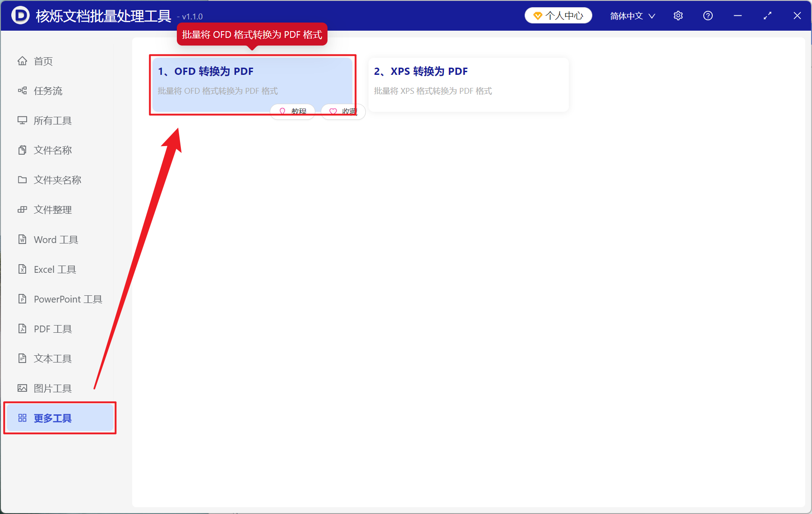Screen dimensions: 812x514
Task: Open the XPS 转换为 PDF tool card
Action: click(x=468, y=84)
